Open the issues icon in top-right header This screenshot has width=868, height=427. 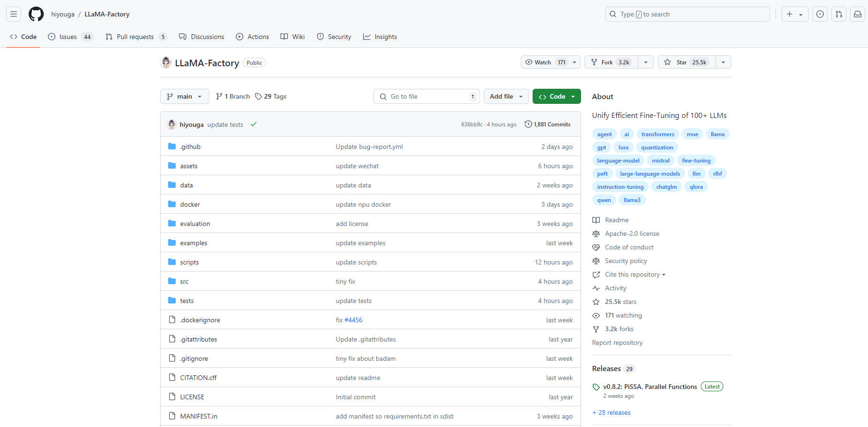[x=820, y=14]
